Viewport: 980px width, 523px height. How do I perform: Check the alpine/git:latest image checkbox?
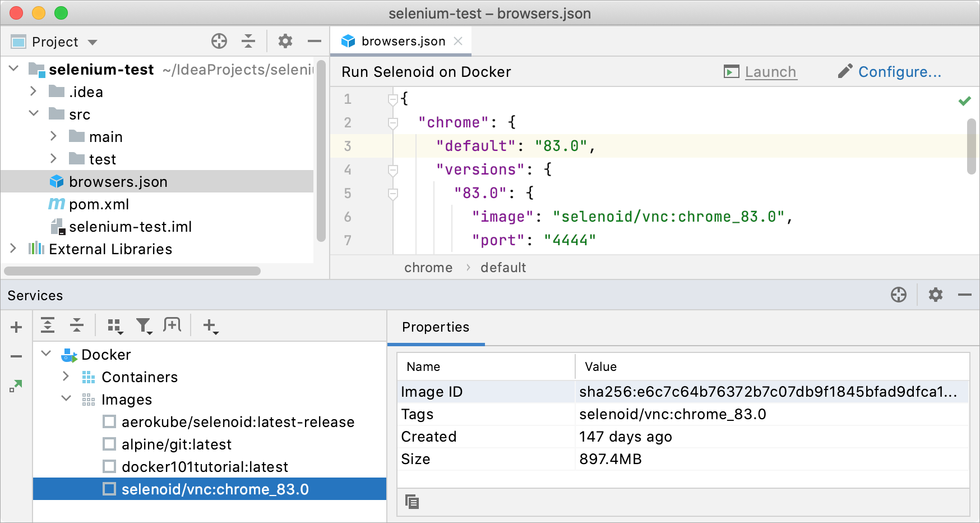pyautogui.click(x=109, y=444)
